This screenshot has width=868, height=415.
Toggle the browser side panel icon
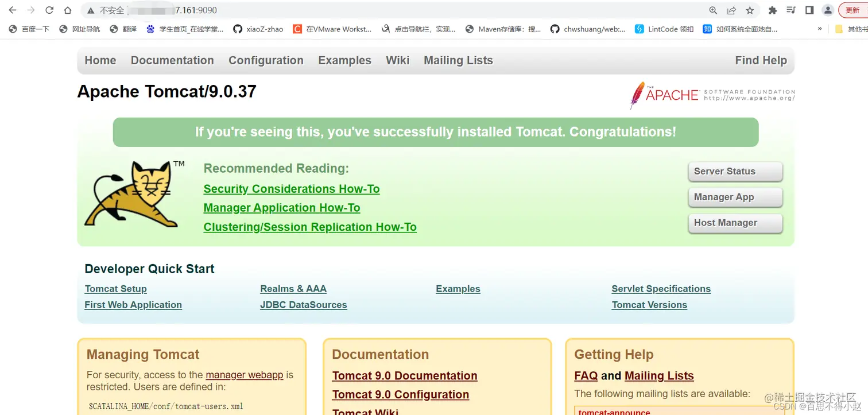click(809, 10)
